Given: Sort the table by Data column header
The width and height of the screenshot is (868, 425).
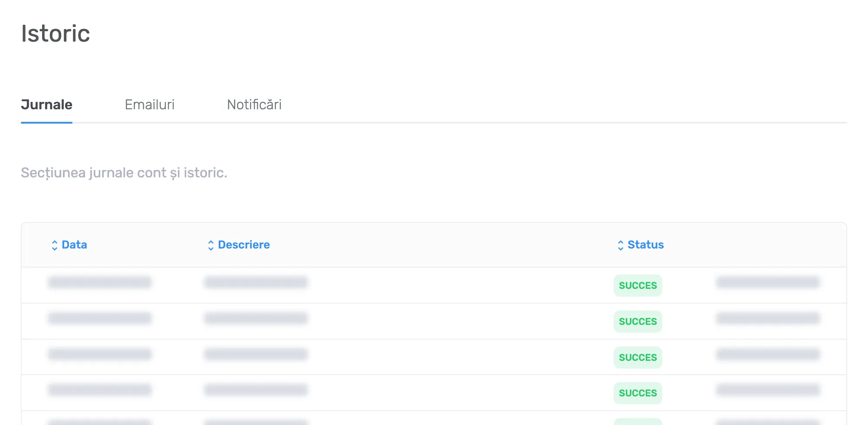Looking at the screenshot, I should point(74,245).
